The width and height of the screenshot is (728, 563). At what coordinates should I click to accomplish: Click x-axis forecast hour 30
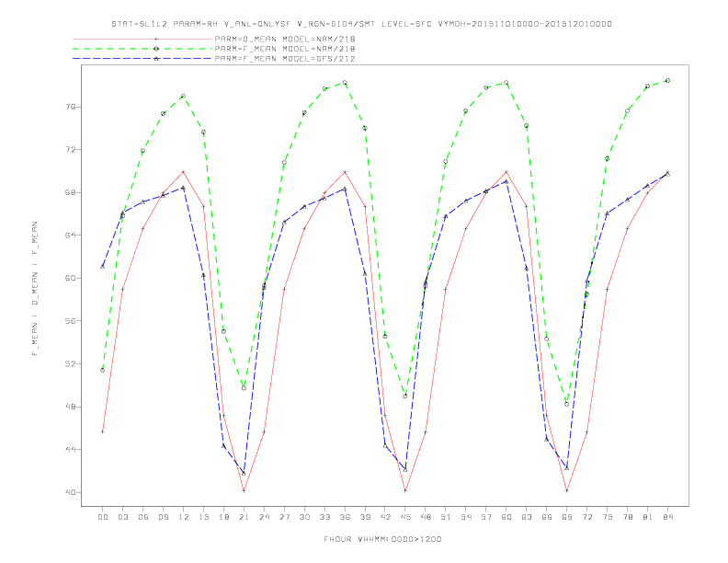click(x=304, y=517)
